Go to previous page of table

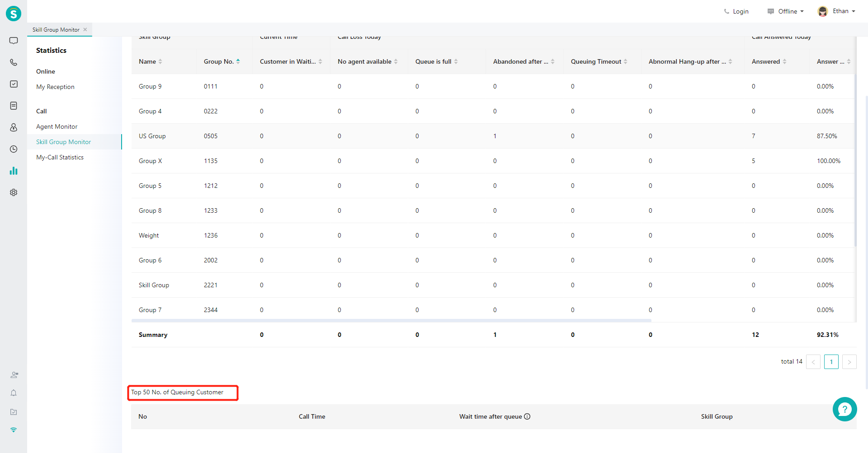[x=813, y=362]
